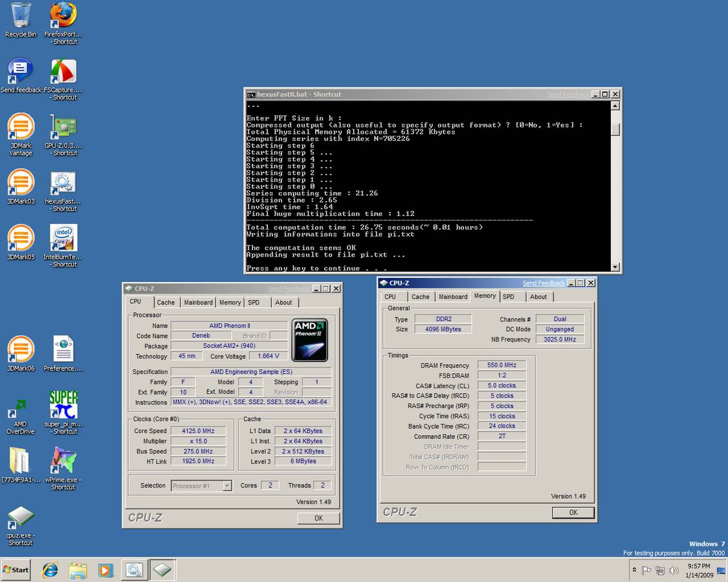Select the GPU-Z shortcut icon
Screen dimensions: 728x582
pos(63,135)
